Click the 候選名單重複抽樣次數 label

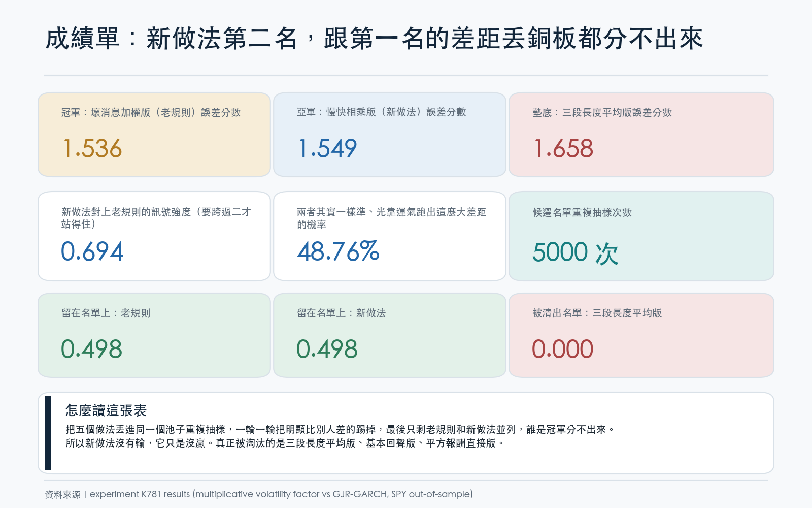tap(582, 212)
